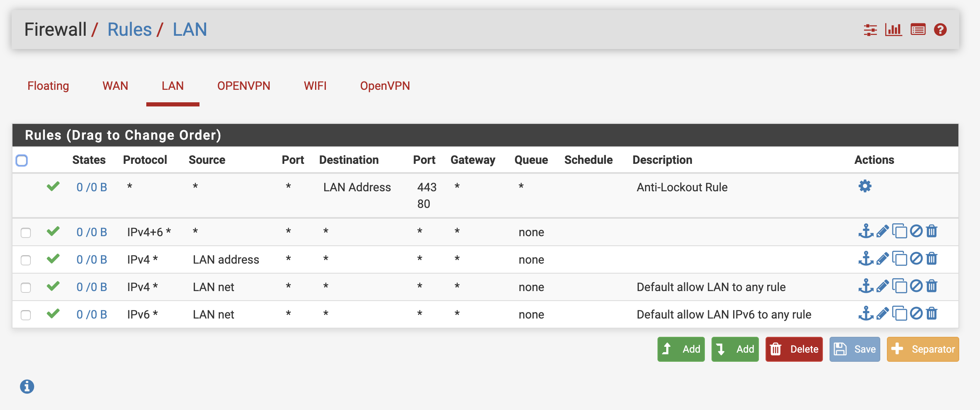
Task: Click the Rules breadcrumb link
Action: click(x=129, y=30)
